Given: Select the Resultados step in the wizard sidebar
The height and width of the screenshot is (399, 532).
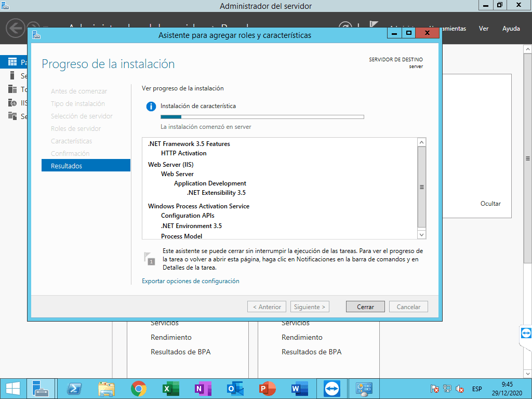Looking at the screenshot, I should tap(86, 166).
